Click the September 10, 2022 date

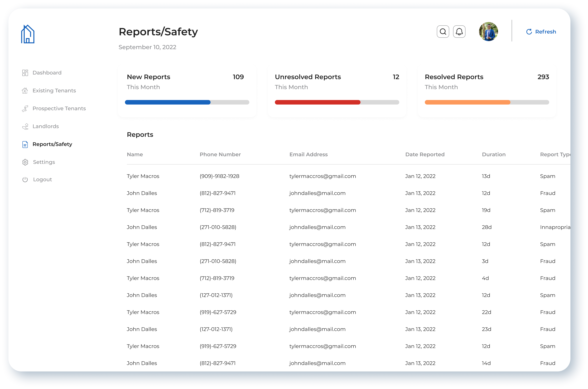pos(147,47)
